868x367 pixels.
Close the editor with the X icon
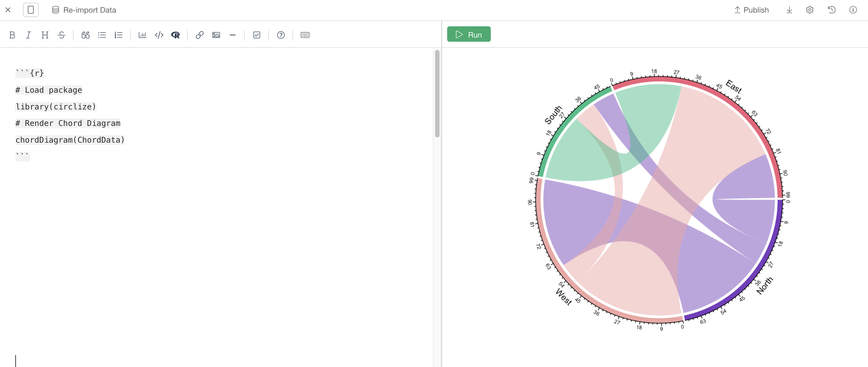pos(8,10)
